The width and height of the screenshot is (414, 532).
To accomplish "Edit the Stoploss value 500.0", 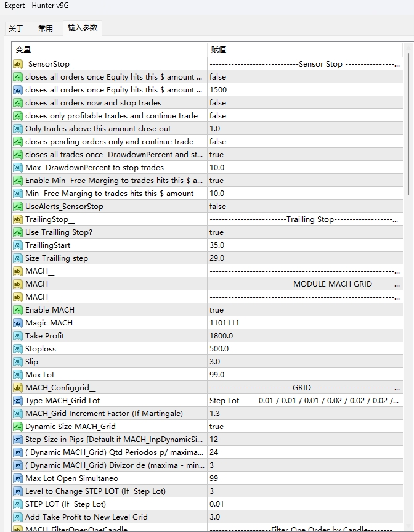I will point(305,349).
